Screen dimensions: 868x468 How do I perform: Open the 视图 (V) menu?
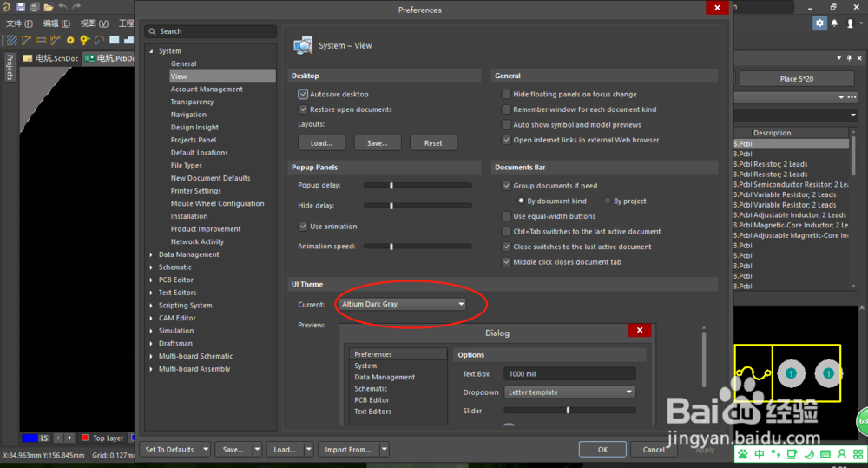(94, 23)
